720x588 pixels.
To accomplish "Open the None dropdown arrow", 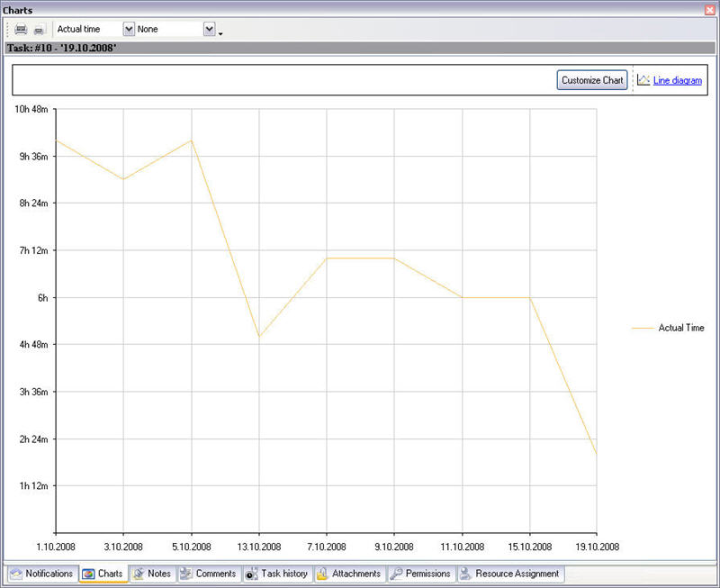I will (210, 30).
